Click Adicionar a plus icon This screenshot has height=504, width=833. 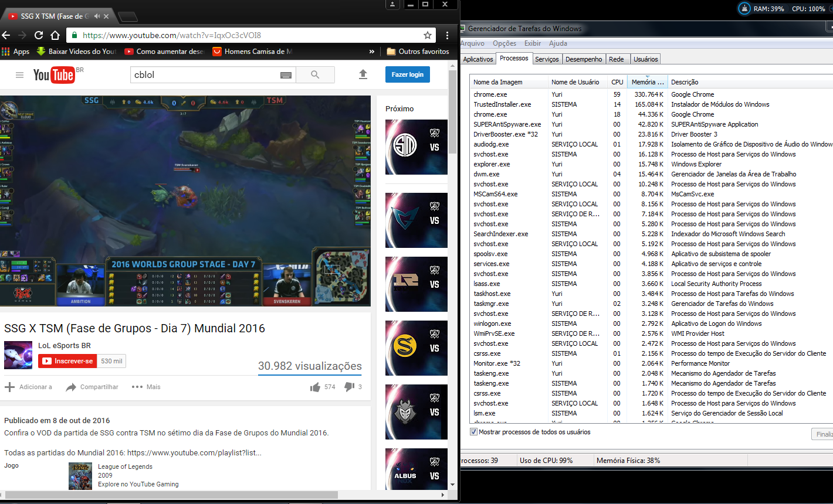pyautogui.click(x=9, y=387)
